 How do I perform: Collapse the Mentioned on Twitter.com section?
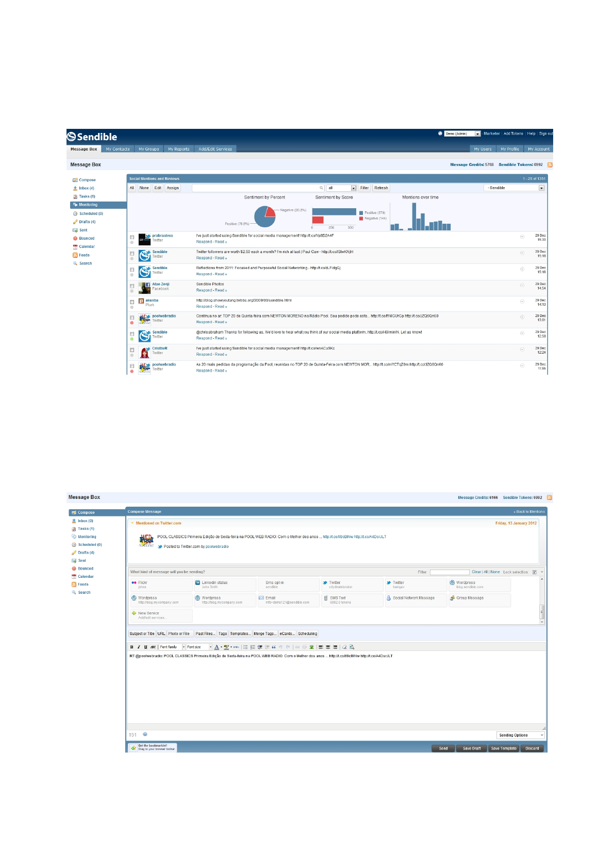point(132,523)
